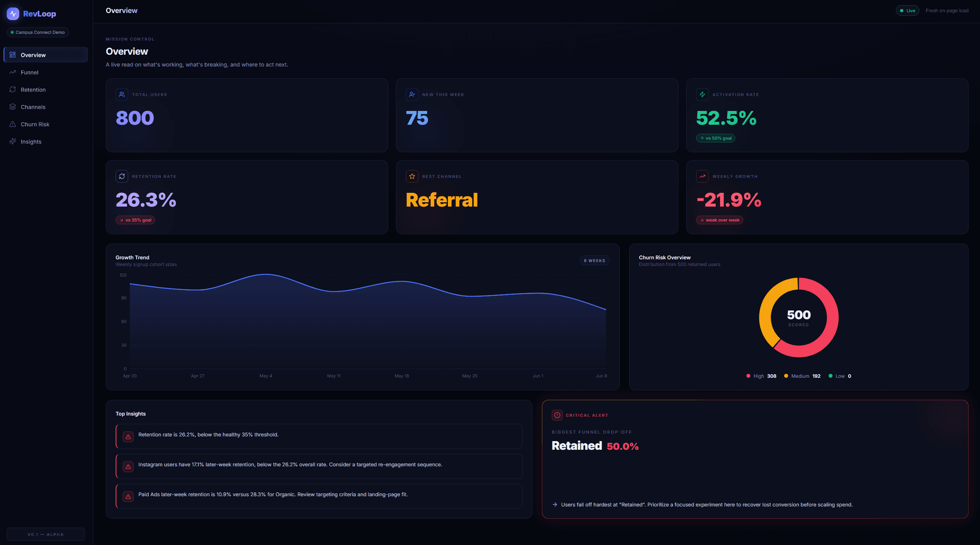Click the Low legend green dot
This screenshot has height=545, width=980.
831,376
